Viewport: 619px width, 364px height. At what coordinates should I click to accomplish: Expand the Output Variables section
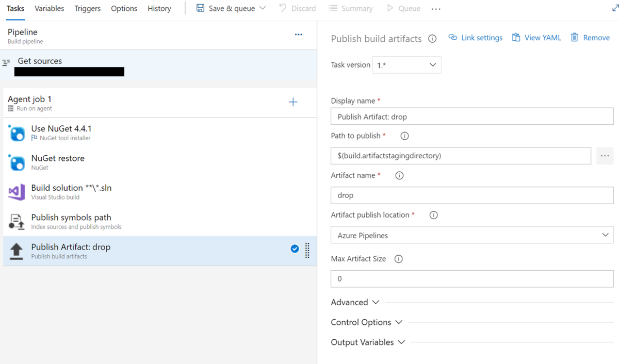pyautogui.click(x=368, y=342)
